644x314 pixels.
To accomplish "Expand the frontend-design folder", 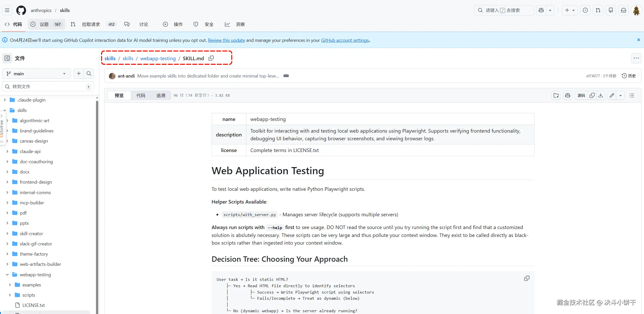I will (x=7, y=182).
